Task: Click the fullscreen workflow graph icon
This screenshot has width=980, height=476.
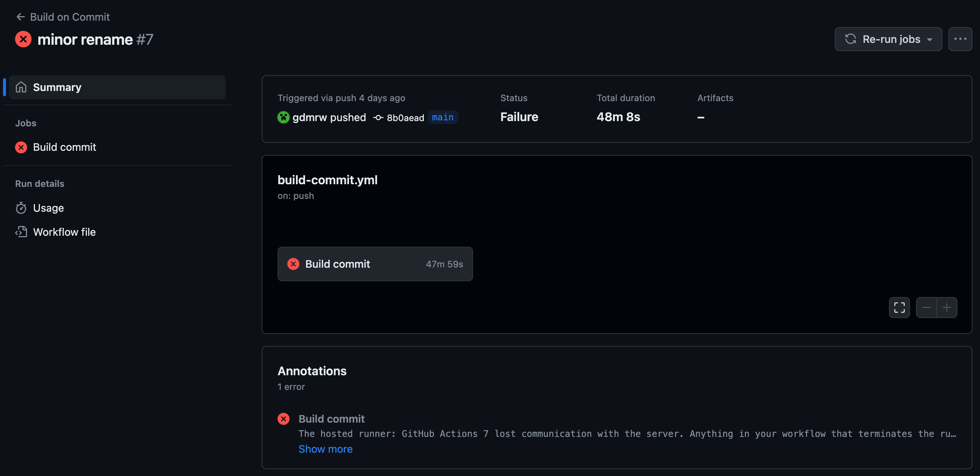Action: coord(899,308)
